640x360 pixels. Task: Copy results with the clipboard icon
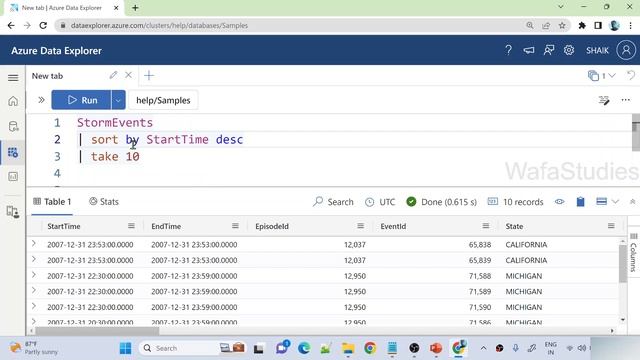(580, 202)
